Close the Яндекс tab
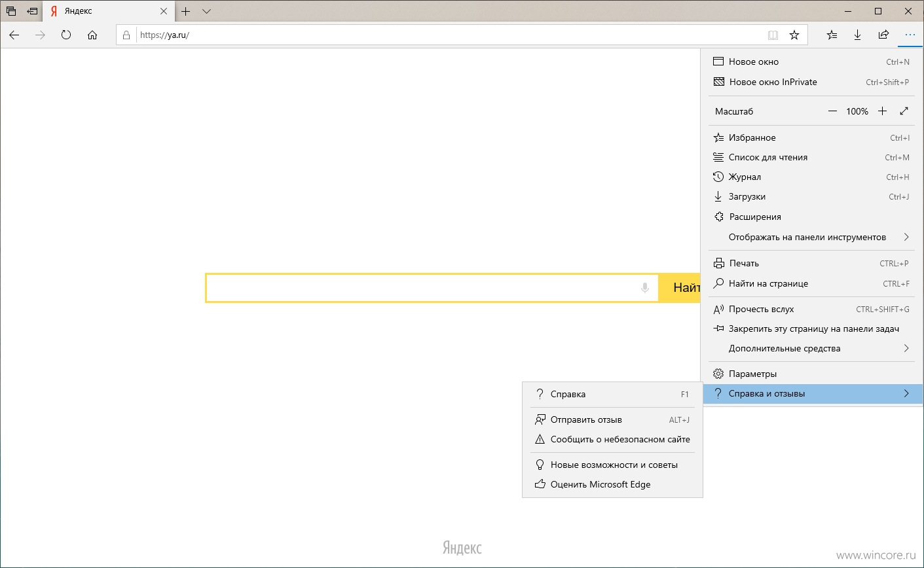This screenshot has height=568, width=924. click(x=164, y=11)
